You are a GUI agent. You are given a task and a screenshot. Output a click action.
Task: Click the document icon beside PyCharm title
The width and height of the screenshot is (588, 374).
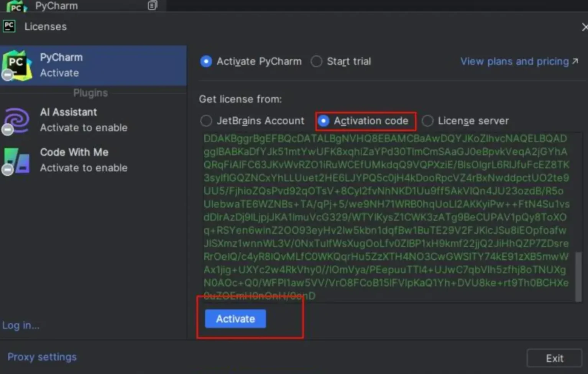pyautogui.click(x=153, y=5)
